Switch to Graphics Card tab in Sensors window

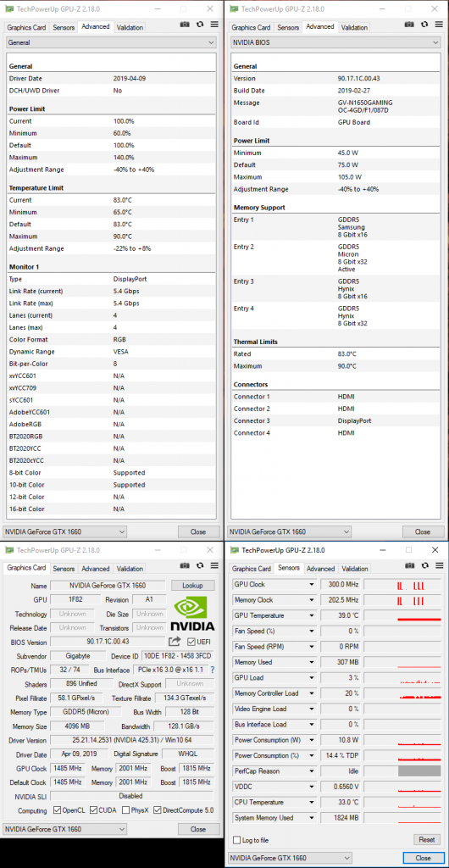pyautogui.click(x=251, y=569)
